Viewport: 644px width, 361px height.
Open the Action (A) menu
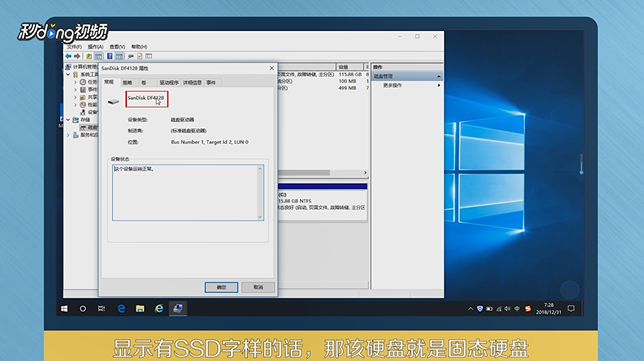[95, 47]
